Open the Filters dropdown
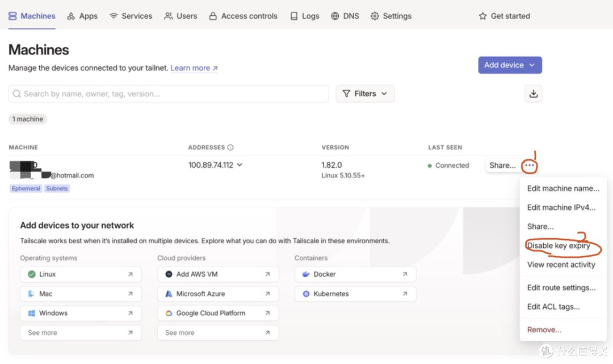The height and width of the screenshot is (364, 613). click(365, 94)
